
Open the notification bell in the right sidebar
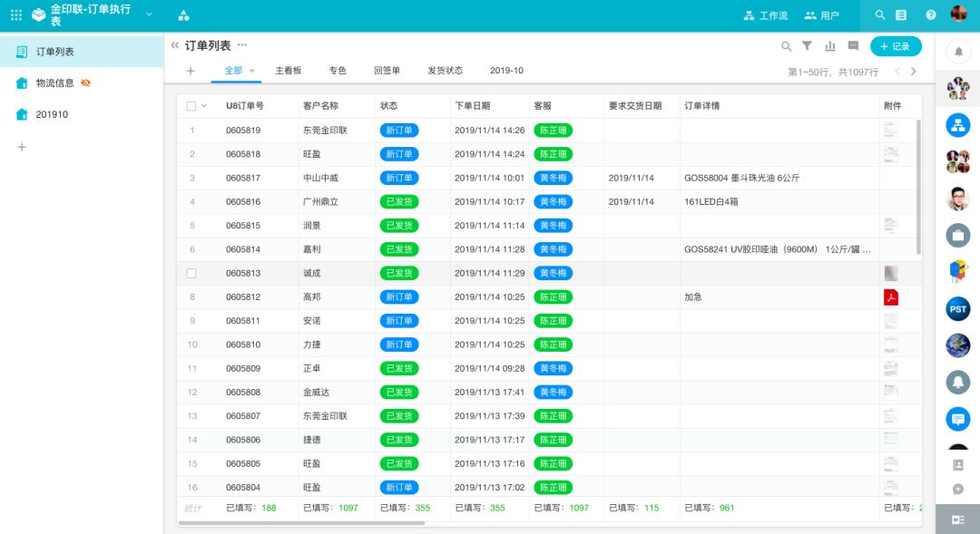click(x=957, y=52)
